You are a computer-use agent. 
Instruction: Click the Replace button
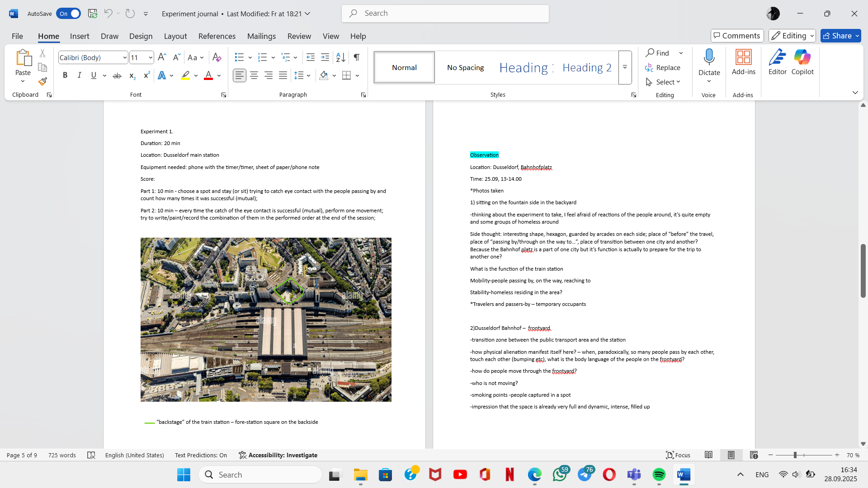pos(663,67)
